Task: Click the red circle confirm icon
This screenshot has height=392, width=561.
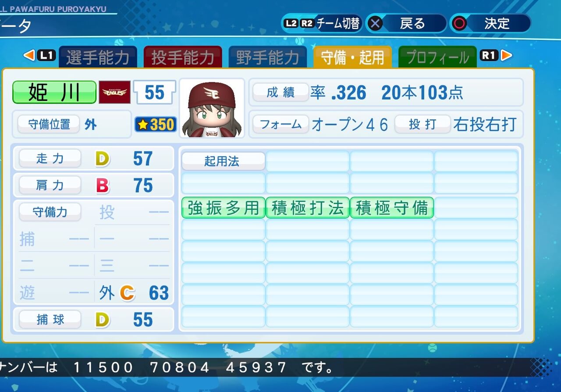Action: tap(459, 23)
